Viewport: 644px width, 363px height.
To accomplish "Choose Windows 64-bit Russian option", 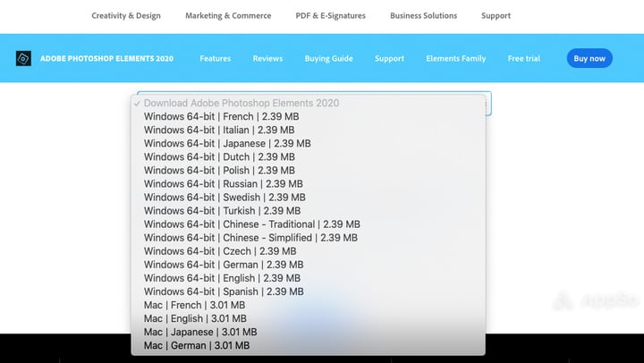I will coord(308,184).
